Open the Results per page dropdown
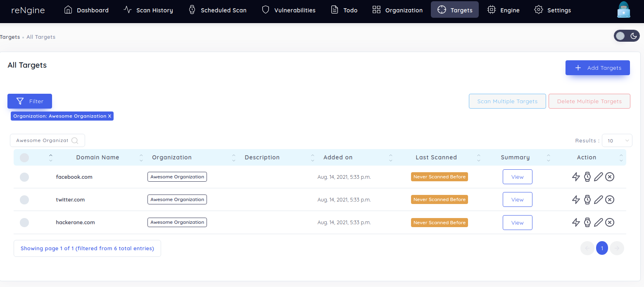Screen dimensions: 644x287 click(617, 141)
